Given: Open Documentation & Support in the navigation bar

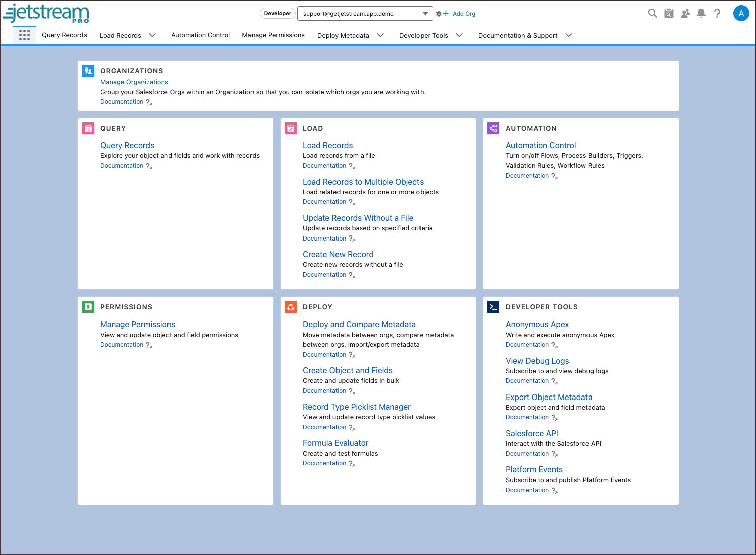Looking at the screenshot, I should 518,35.
